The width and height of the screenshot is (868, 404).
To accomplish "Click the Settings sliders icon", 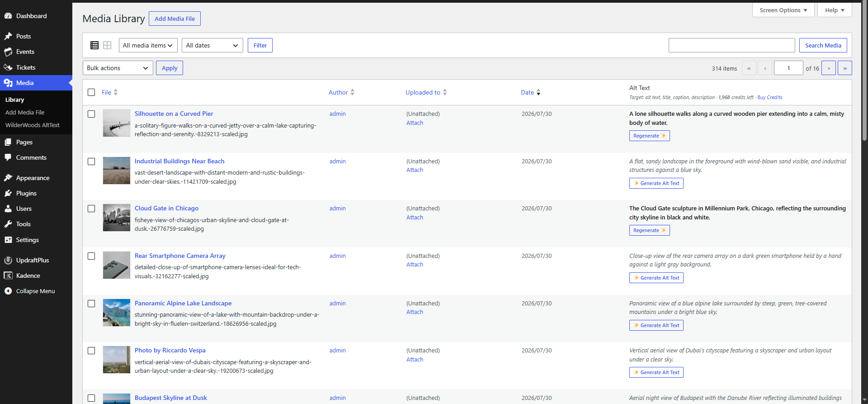I will [8, 240].
